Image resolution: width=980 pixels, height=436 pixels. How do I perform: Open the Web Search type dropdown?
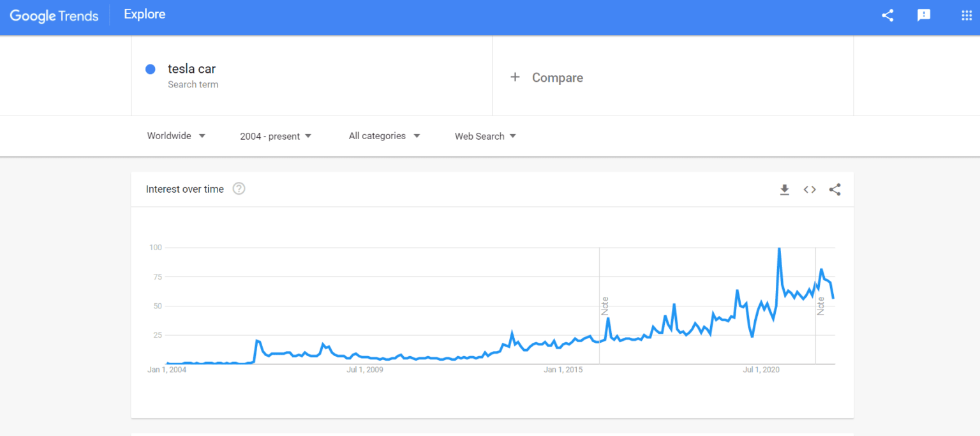pyautogui.click(x=485, y=136)
